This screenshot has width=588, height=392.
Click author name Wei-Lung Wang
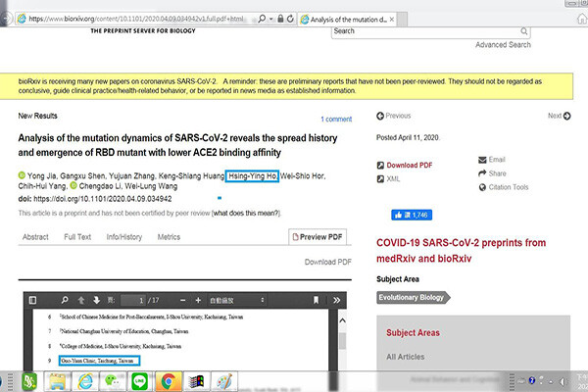pyautogui.click(x=151, y=186)
